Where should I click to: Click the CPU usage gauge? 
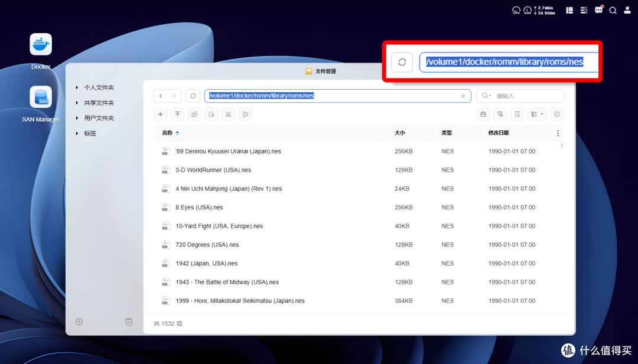[x=516, y=11]
